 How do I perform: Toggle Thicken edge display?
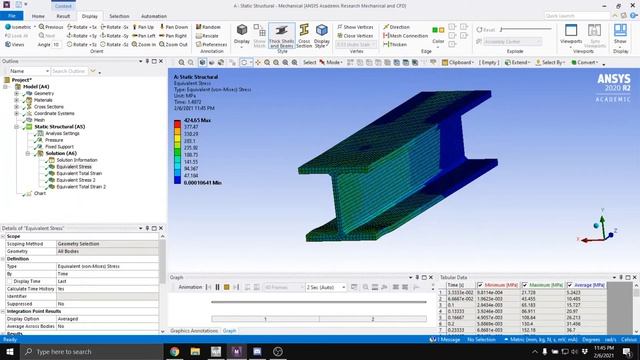coord(395,44)
